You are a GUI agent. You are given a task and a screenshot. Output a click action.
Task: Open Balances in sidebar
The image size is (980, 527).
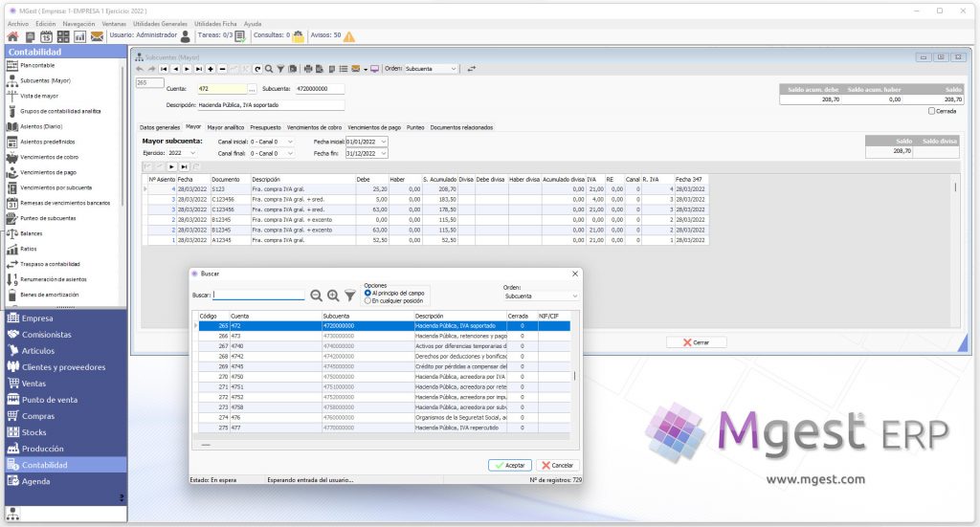(32, 233)
